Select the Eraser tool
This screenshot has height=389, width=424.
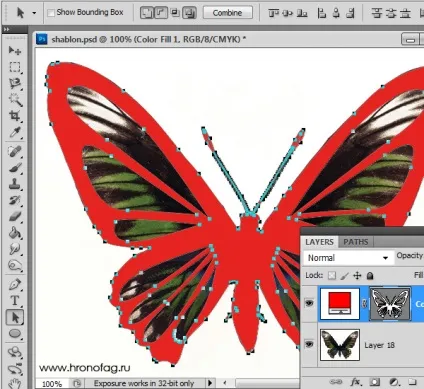(x=14, y=217)
